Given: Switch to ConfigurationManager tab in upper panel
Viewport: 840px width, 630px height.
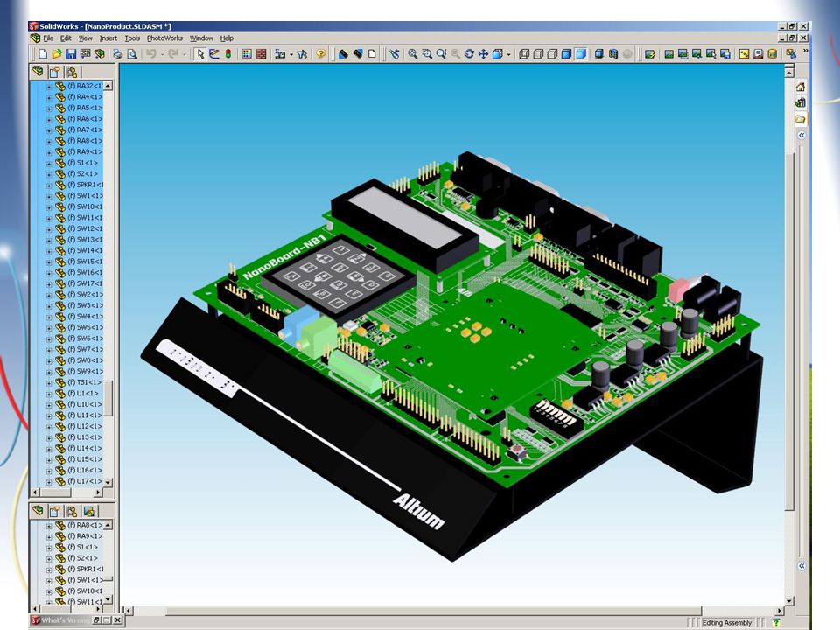Looking at the screenshot, I should 72,72.
